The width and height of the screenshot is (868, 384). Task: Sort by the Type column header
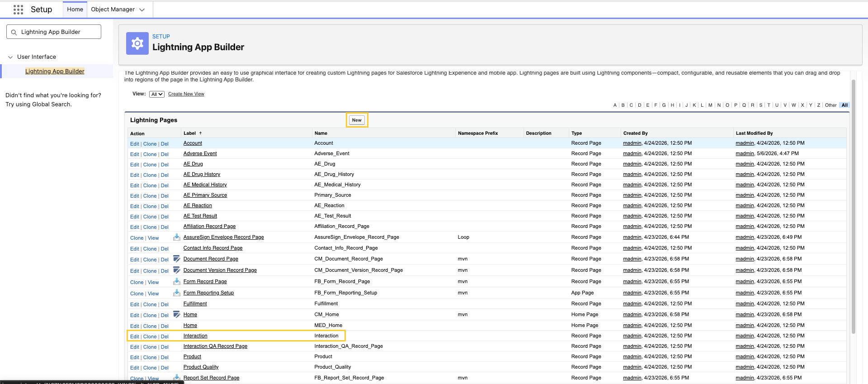[x=576, y=133]
